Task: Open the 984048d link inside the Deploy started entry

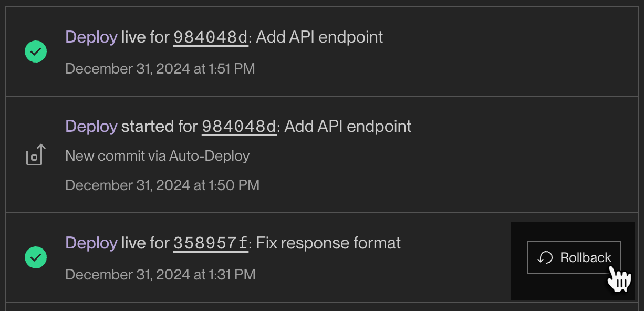Action: 239,126
